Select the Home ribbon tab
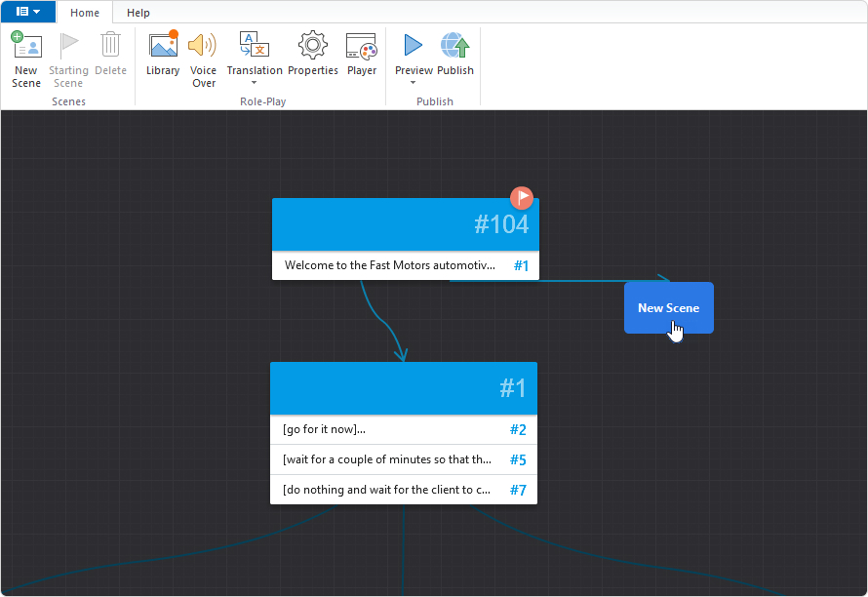 tap(85, 13)
